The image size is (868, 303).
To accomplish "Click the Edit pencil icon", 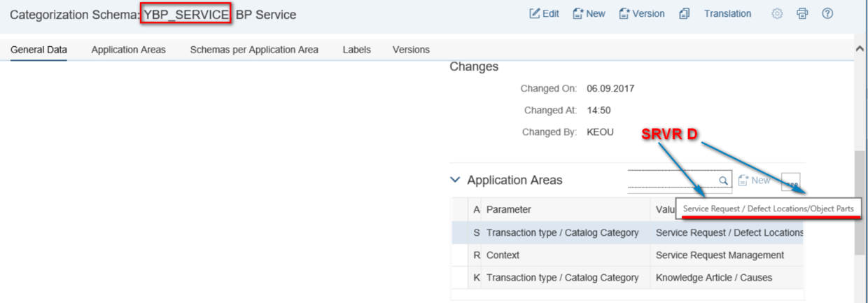I will [535, 14].
